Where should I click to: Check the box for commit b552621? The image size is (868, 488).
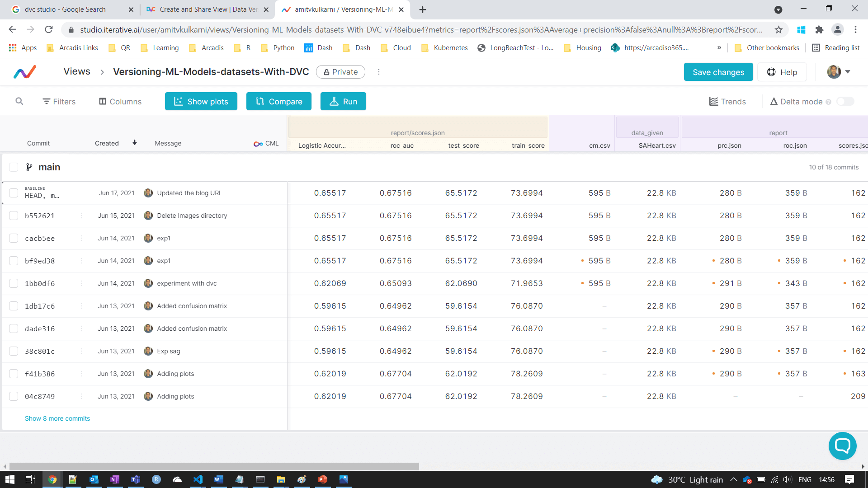pyautogui.click(x=14, y=216)
